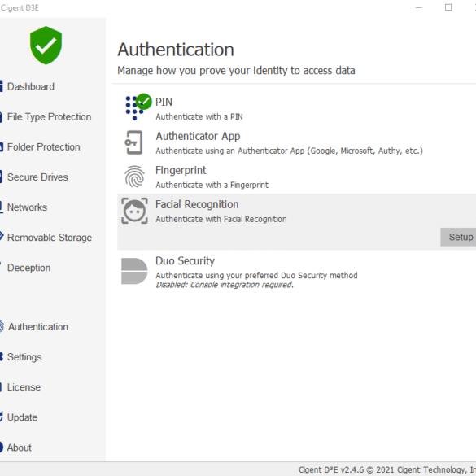Click the Fingerprint swirl icon

tap(134, 177)
